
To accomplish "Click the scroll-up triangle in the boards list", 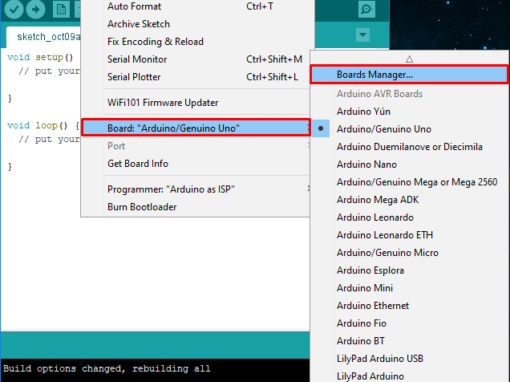I will 409,59.
